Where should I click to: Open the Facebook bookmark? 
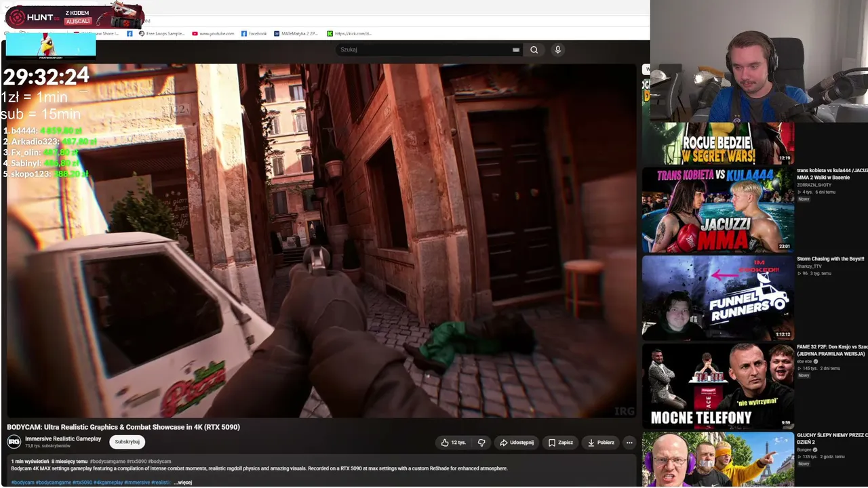pos(254,33)
